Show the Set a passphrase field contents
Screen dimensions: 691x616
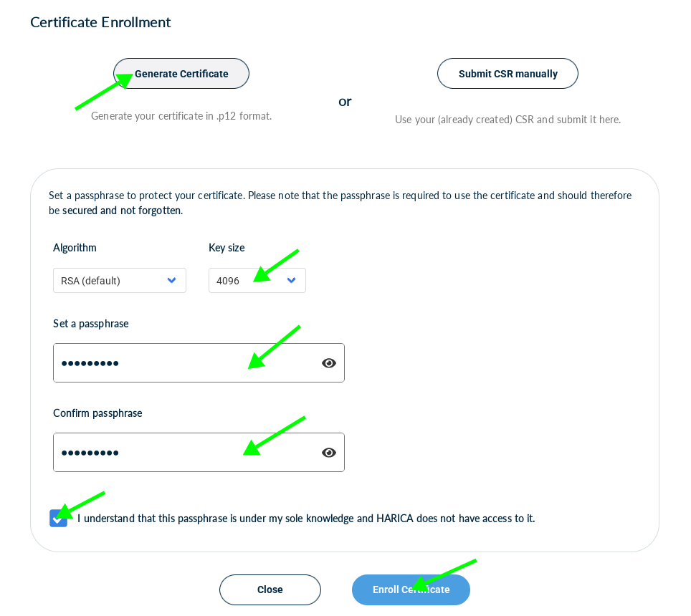(x=329, y=363)
